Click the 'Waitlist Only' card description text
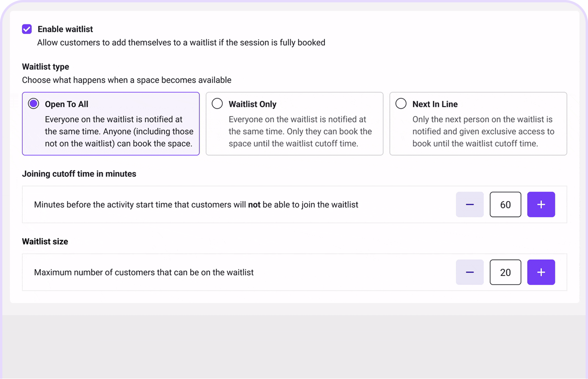588x379 pixels. [x=300, y=131]
